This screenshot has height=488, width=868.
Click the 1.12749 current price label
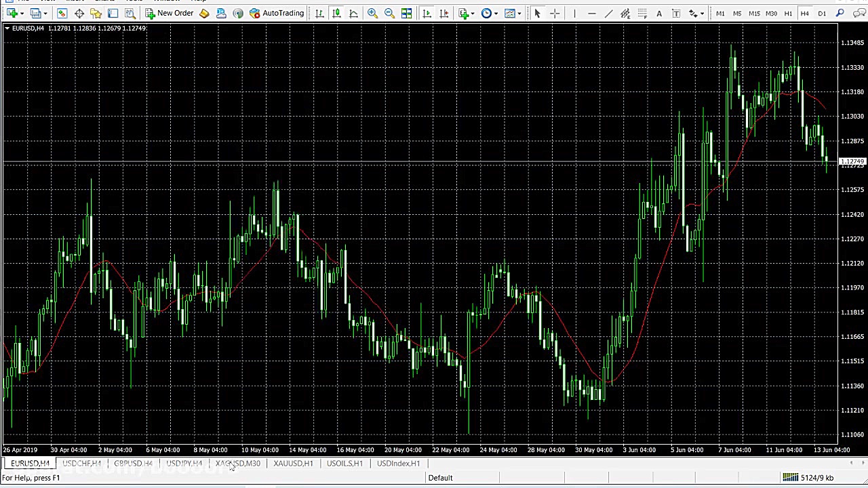pyautogui.click(x=852, y=162)
